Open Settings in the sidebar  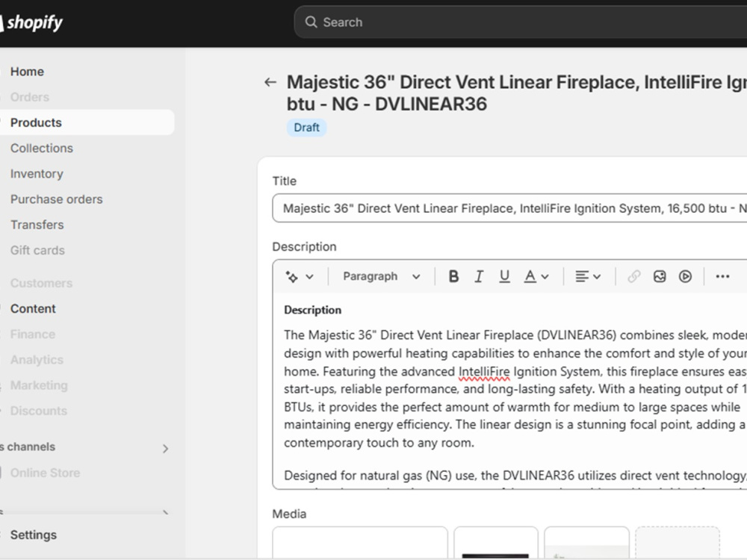click(x=34, y=535)
